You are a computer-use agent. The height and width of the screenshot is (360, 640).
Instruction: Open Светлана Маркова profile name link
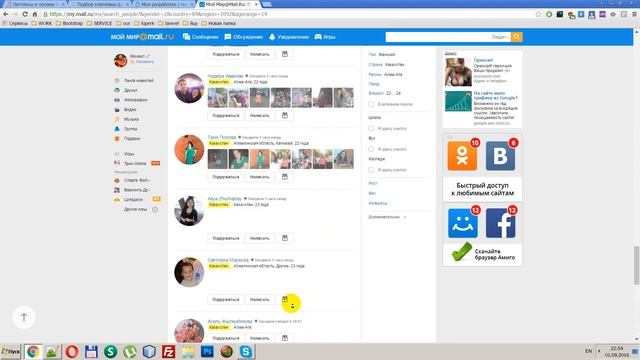[x=228, y=260]
